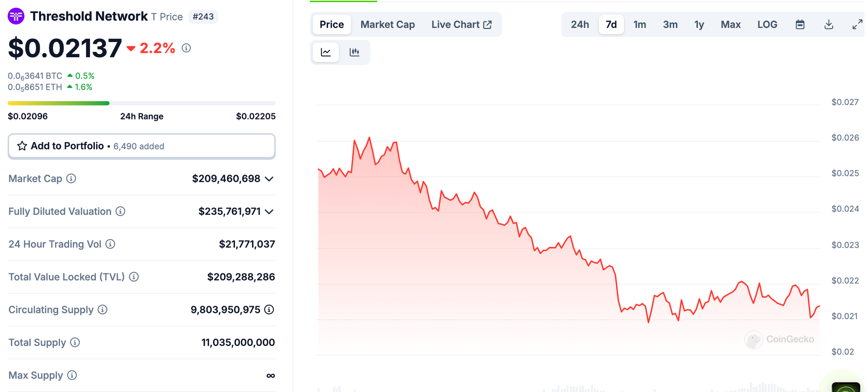868x392 pixels.
Task: Show info for Circulating Supply value
Action: pyautogui.click(x=269, y=310)
